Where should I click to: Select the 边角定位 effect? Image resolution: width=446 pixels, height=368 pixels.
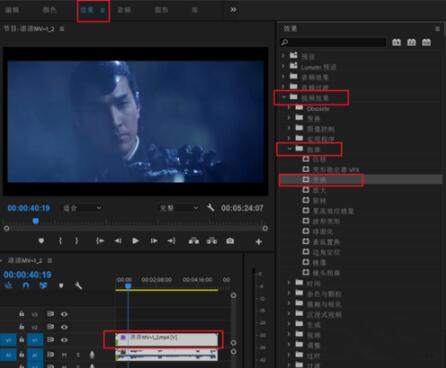click(x=326, y=252)
